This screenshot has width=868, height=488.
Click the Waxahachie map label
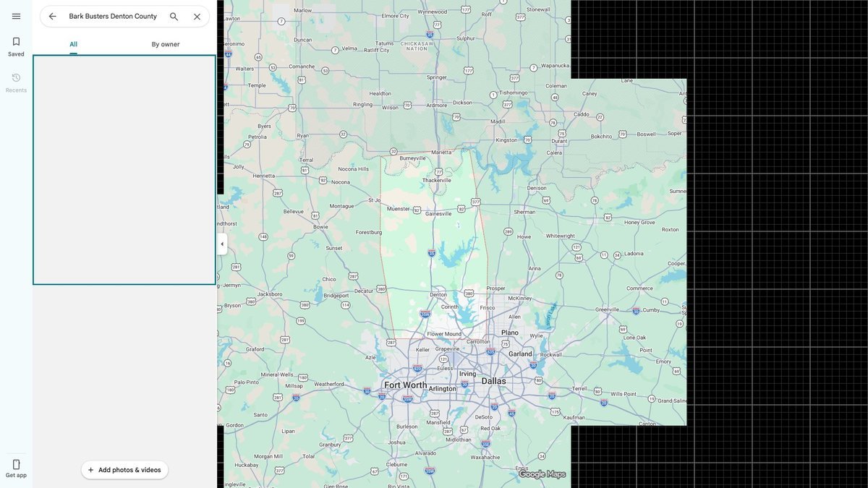coord(485,457)
